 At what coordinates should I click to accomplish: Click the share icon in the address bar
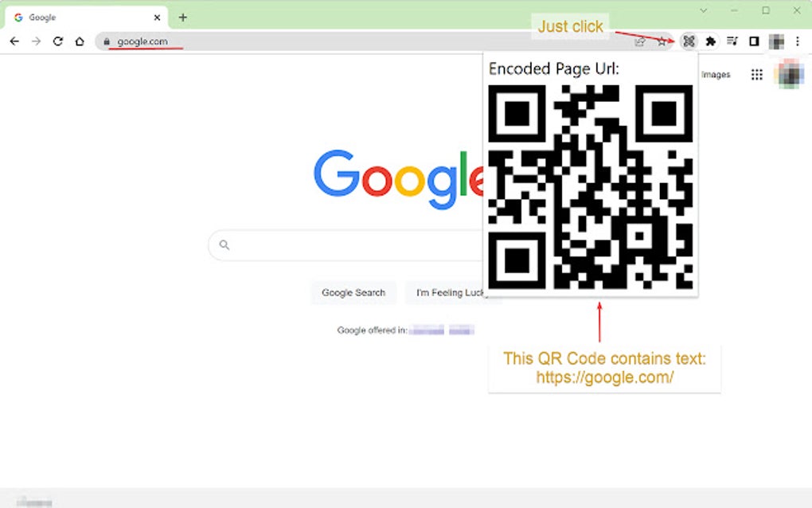(x=641, y=41)
